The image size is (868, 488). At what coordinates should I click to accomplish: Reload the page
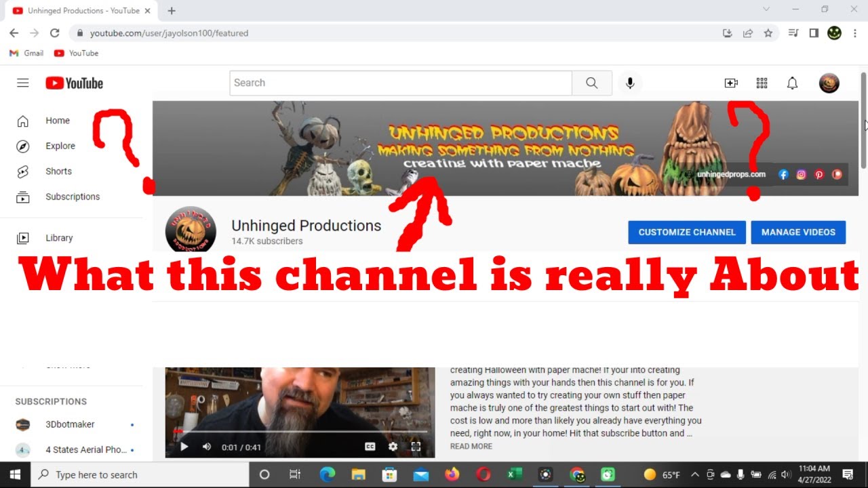(55, 33)
